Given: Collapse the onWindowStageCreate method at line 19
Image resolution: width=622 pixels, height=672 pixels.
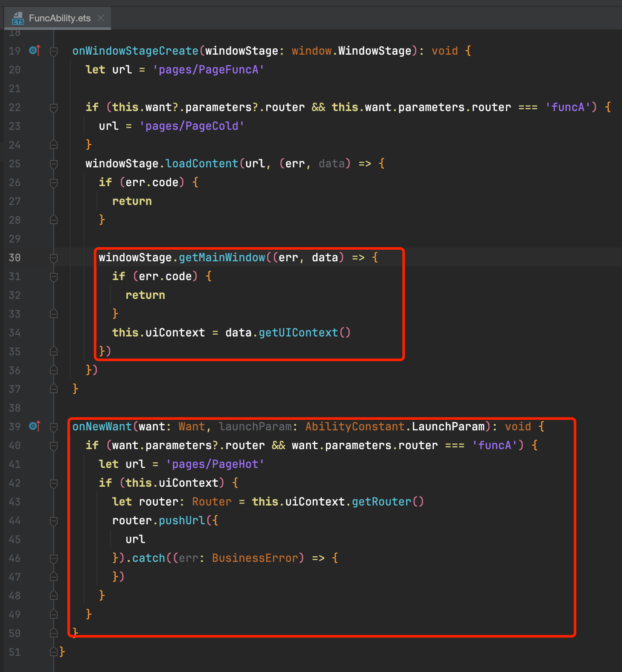Looking at the screenshot, I should [54, 52].
